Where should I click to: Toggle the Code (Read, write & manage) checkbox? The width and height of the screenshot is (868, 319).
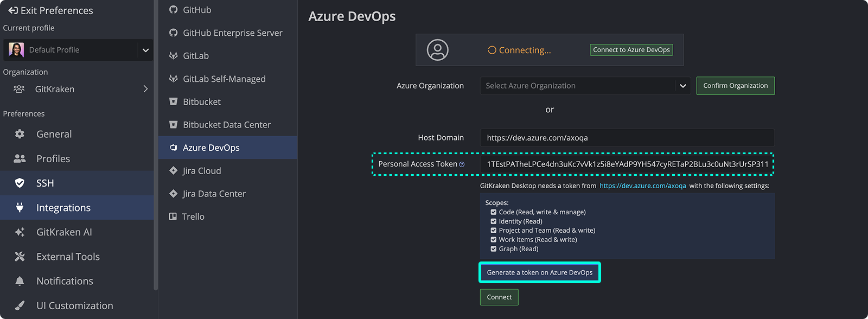[x=493, y=212]
